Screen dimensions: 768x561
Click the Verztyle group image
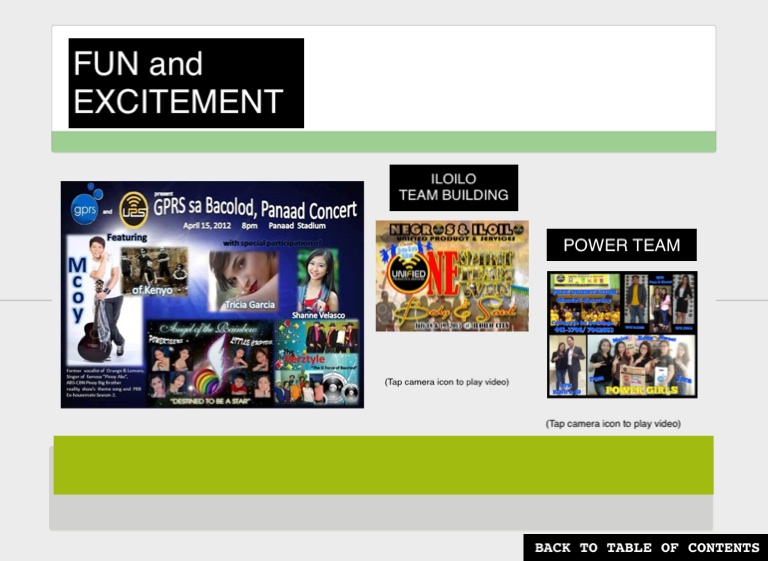pos(319,365)
